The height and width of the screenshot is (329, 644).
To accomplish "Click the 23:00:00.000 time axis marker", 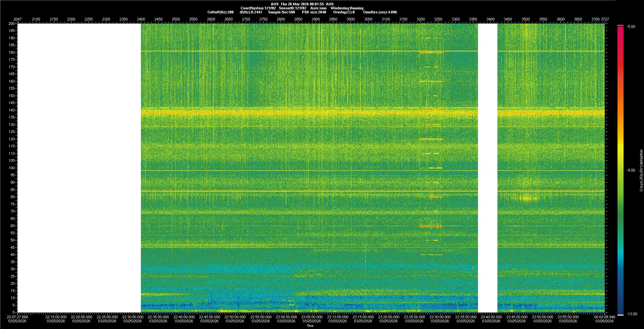I will coord(286,317).
